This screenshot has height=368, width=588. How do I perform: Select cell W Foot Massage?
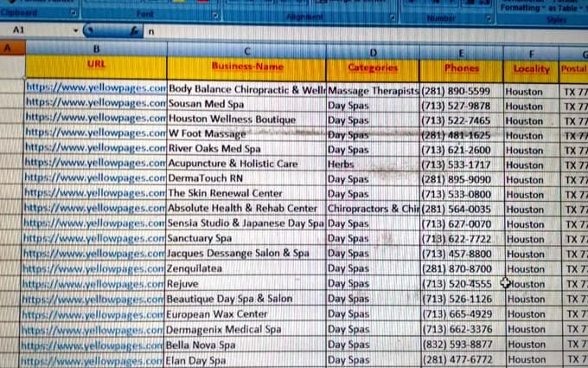point(246,133)
